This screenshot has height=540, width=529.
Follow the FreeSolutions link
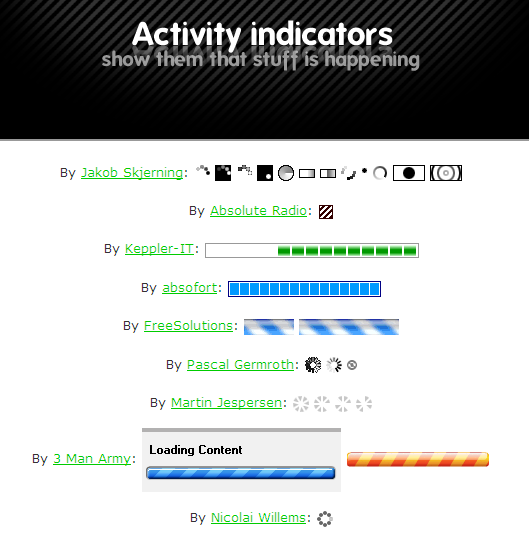tap(188, 325)
